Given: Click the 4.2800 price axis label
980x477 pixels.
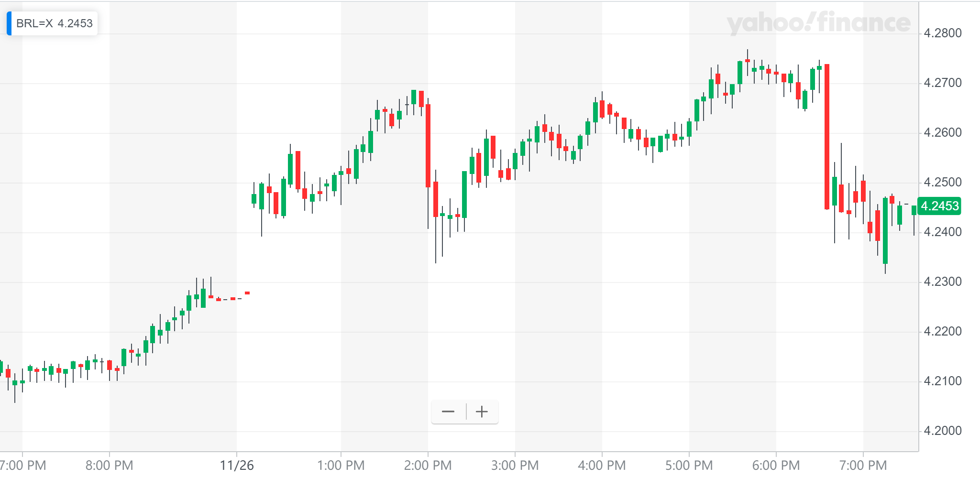Looking at the screenshot, I should pos(942,33).
